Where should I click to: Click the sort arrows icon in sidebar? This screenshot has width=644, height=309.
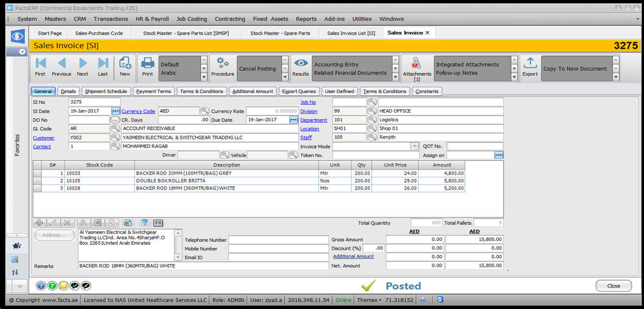[x=15, y=272]
